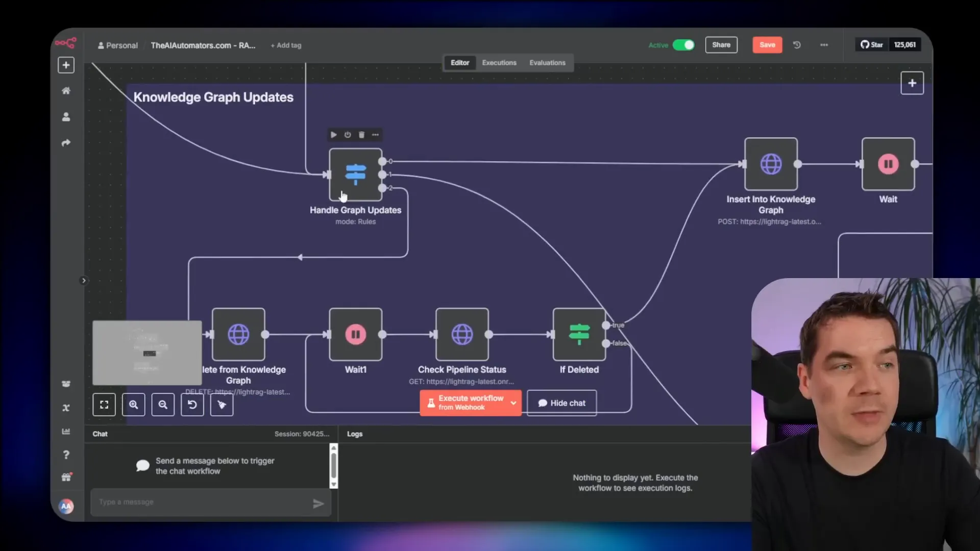Select the Check Pipeline Status node

(462, 334)
